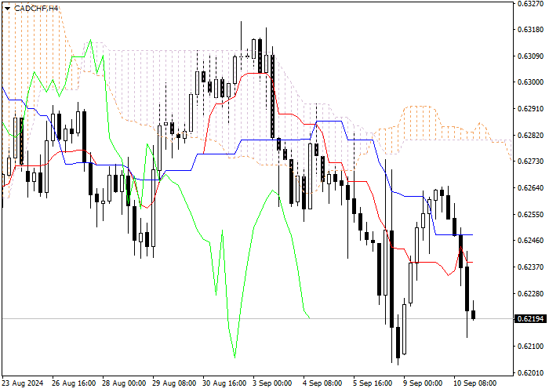
Task: Click the CADCHF,H4 chart title
Action: pos(36,9)
